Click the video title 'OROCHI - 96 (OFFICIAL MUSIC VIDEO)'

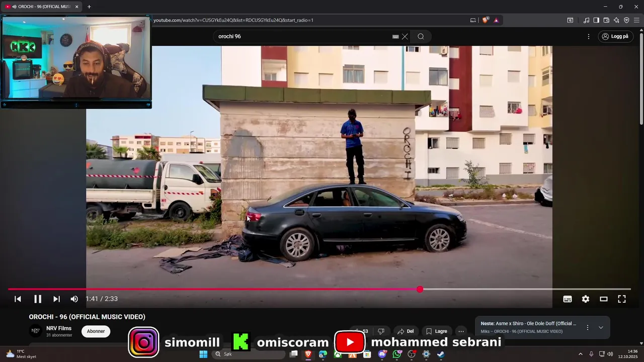pyautogui.click(x=87, y=317)
